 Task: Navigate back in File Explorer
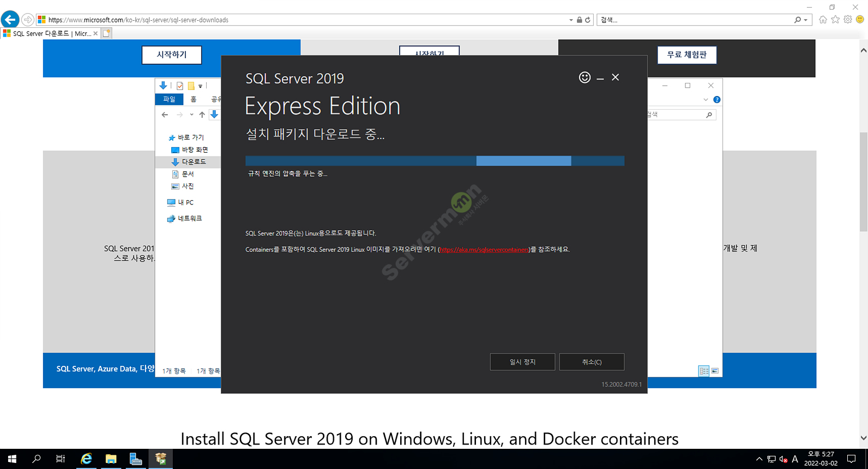pos(165,115)
